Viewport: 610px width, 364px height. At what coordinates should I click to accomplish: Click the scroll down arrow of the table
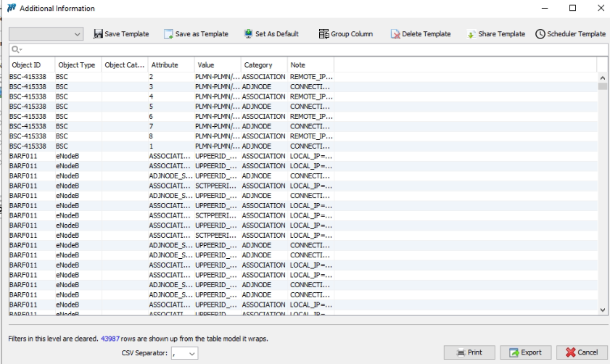(x=603, y=310)
